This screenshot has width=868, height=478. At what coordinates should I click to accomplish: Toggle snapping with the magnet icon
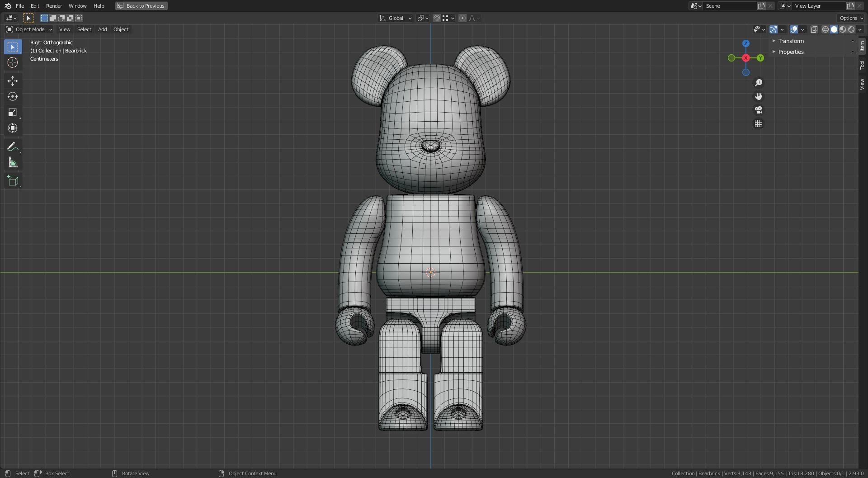pyautogui.click(x=436, y=18)
